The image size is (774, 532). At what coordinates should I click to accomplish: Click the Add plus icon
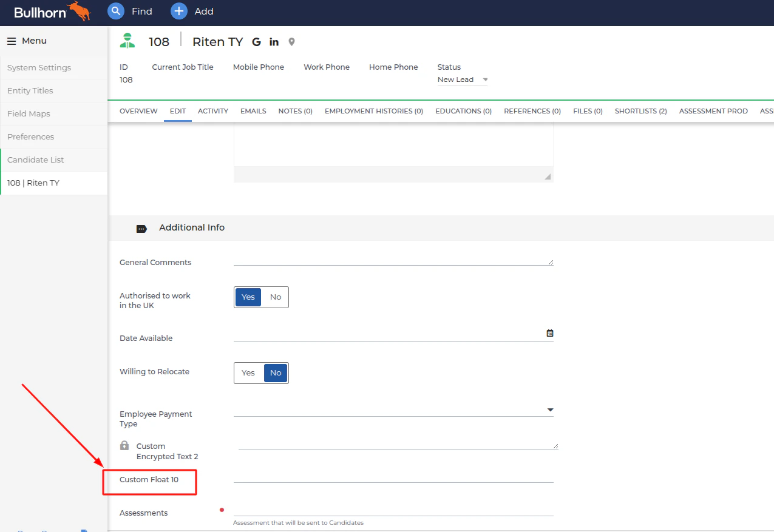tap(179, 11)
